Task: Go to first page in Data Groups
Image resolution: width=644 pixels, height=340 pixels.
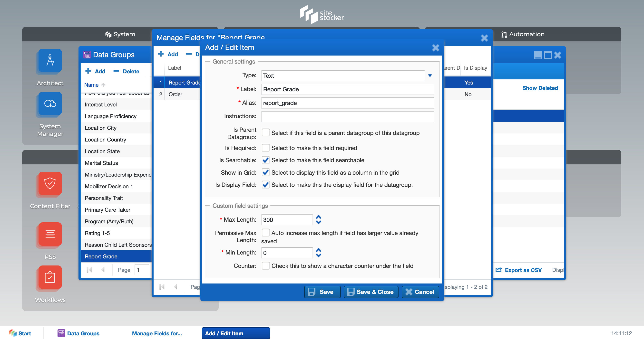Action: click(89, 270)
